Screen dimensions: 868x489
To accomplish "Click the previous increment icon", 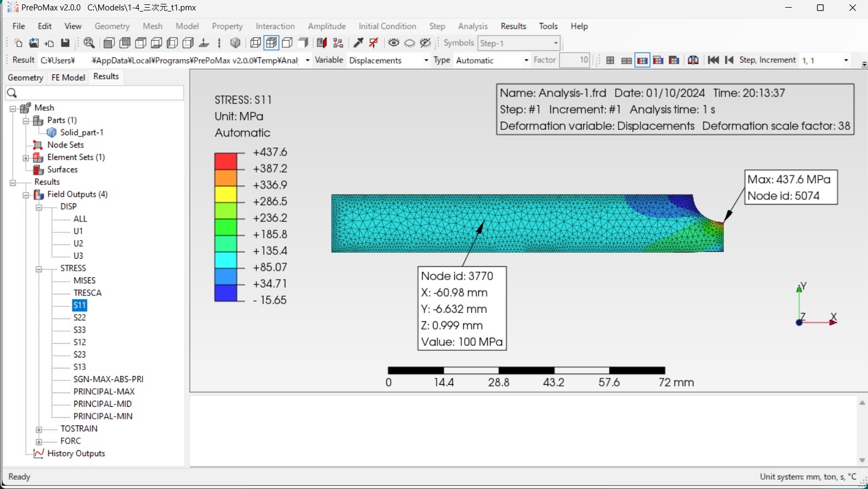I will [x=729, y=60].
